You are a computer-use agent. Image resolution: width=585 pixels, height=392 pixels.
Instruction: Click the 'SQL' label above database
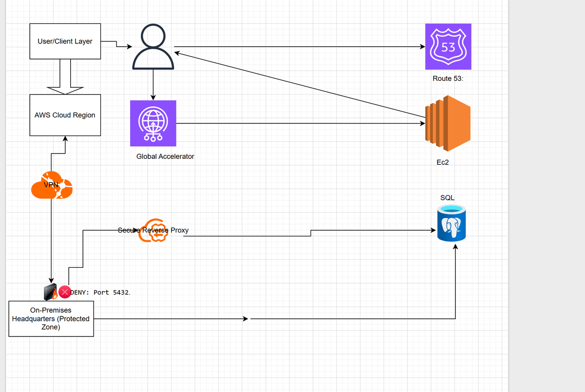[x=448, y=197]
